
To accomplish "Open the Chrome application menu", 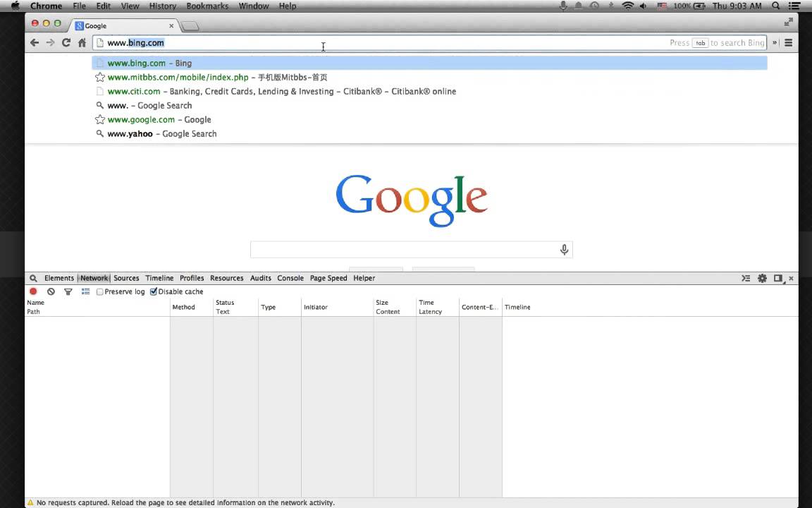I will tap(46, 6).
